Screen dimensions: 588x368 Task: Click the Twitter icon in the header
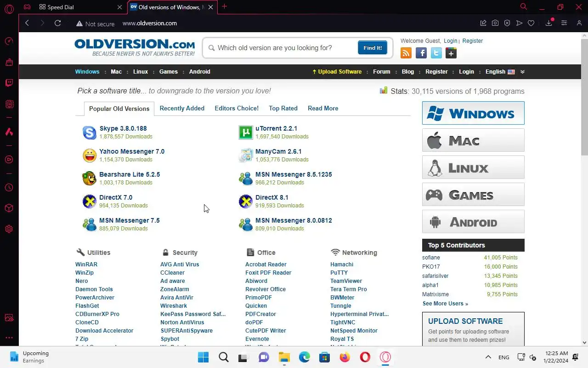pos(436,53)
